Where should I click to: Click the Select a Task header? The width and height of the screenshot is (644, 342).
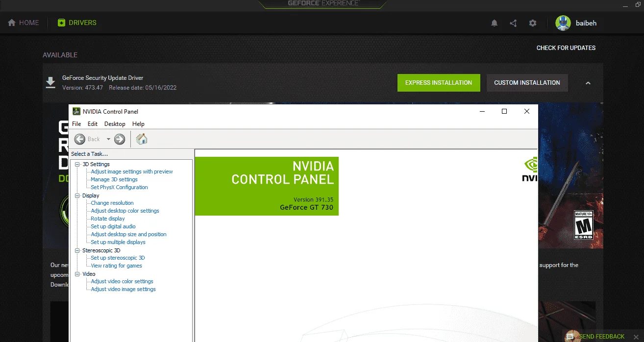tap(89, 154)
